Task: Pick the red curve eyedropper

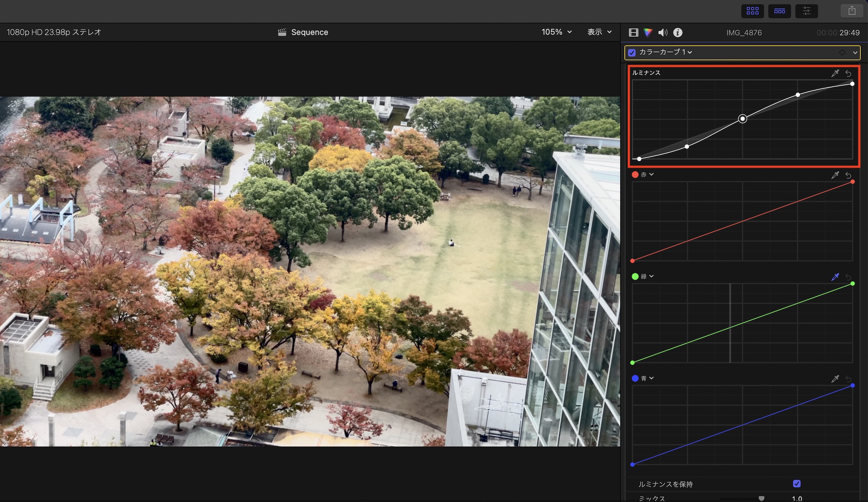Action: coord(835,175)
